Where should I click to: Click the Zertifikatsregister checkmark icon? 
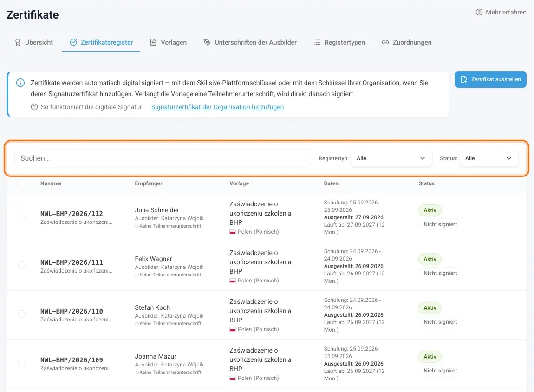[x=73, y=42]
